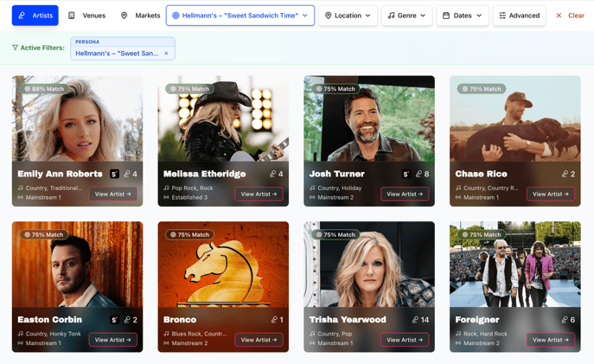
Task: Click the microphone count icon on Chase Rice
Action: 565,174
